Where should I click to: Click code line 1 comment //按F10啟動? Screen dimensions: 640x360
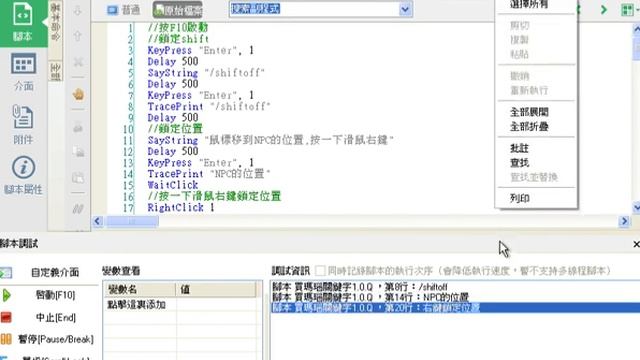click(178, 28)
